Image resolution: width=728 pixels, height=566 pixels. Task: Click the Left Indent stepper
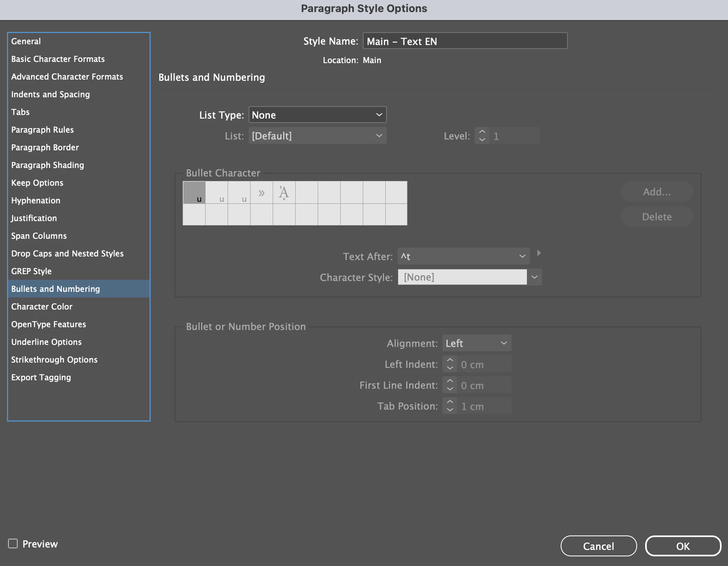(x=450, y=364)
